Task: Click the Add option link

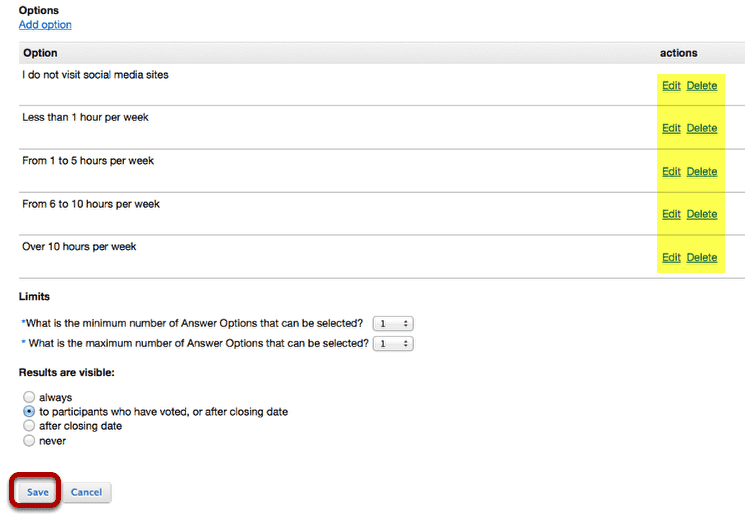Action: [x=45, y=25]
